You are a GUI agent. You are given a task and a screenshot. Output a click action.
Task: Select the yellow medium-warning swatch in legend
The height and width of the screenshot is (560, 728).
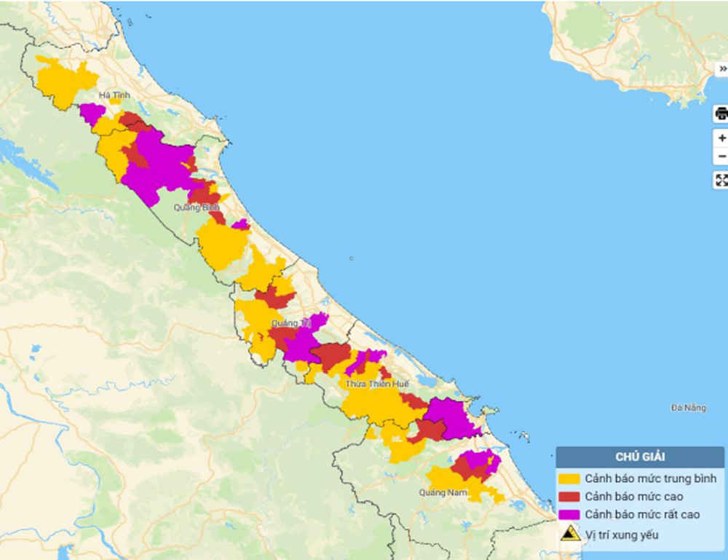point(569,478)
